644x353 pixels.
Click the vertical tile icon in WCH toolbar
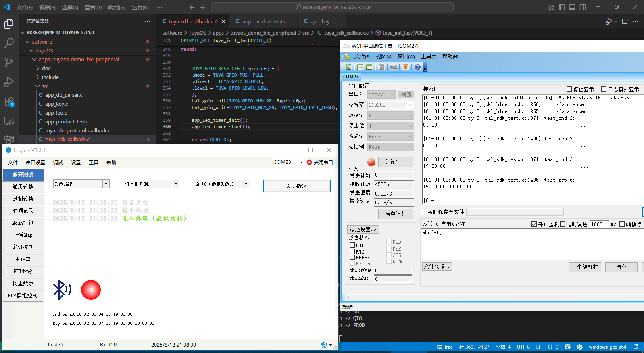[369, 67]
